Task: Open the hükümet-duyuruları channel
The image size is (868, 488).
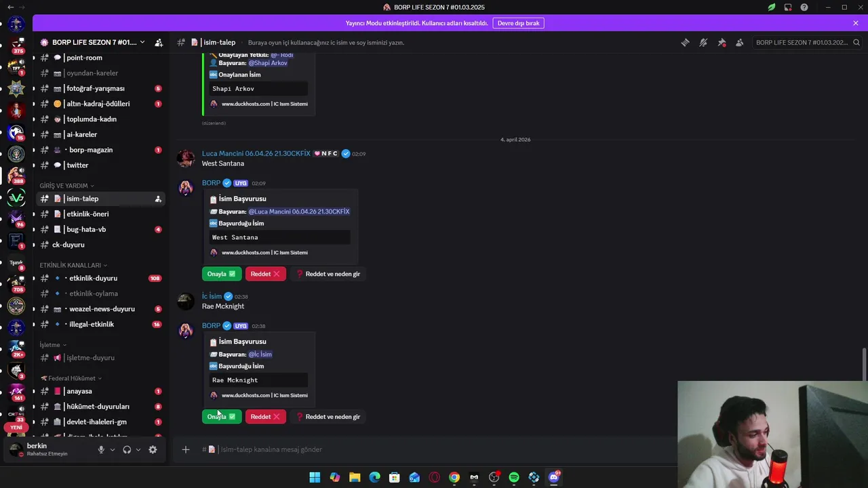Action: [100, 407]
